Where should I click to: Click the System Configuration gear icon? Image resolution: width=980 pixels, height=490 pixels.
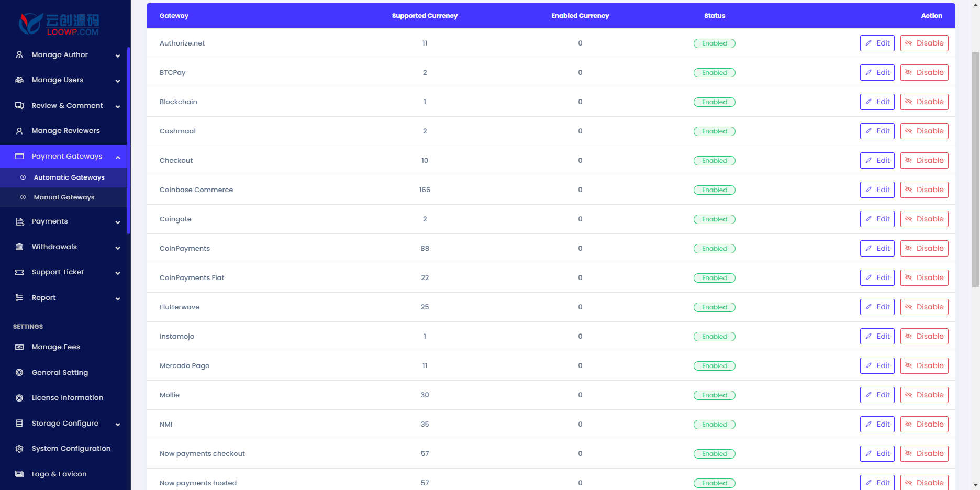(19, 449)
